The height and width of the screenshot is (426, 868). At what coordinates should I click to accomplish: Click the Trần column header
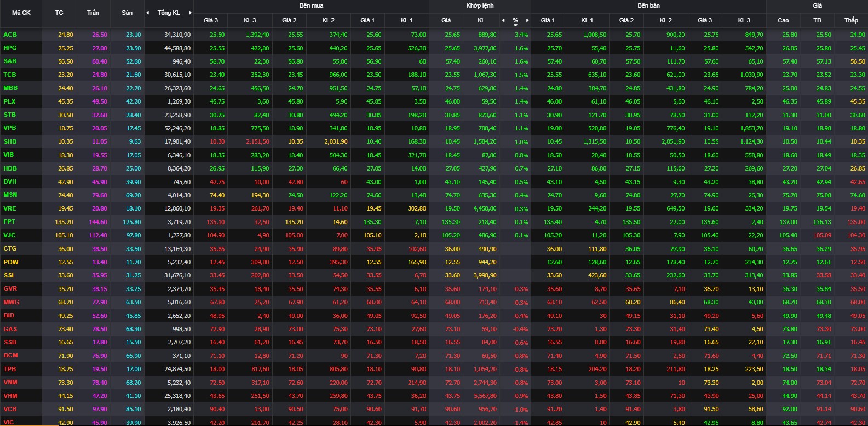pyautogui.click(x=93, y=13)
